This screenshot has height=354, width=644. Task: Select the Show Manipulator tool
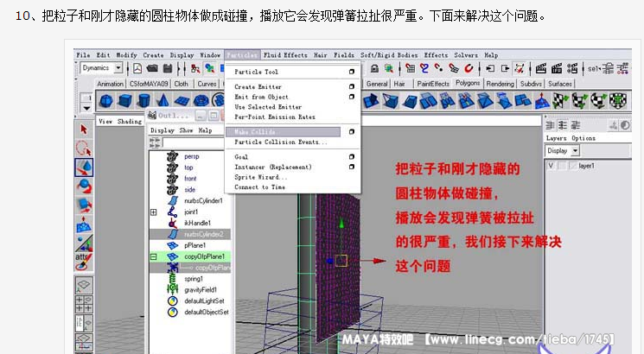(84, 243)
